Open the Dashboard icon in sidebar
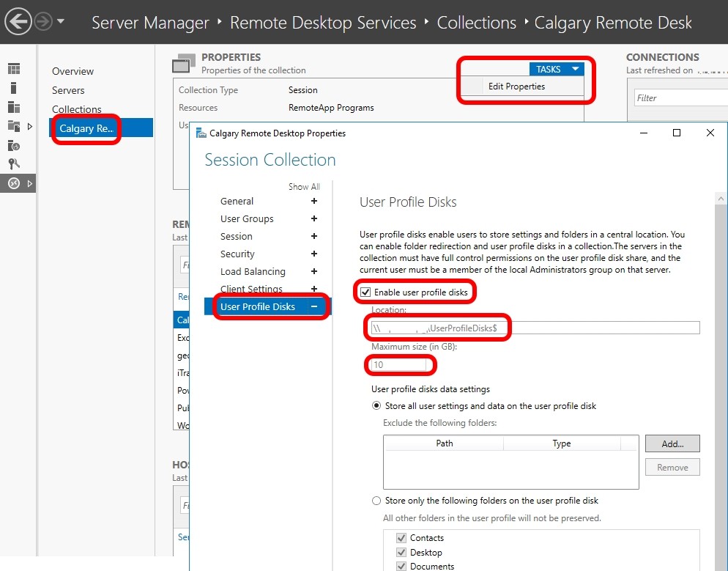Image resolution: width=728 pixels, height=571 pixels. (x=14, y=69)
